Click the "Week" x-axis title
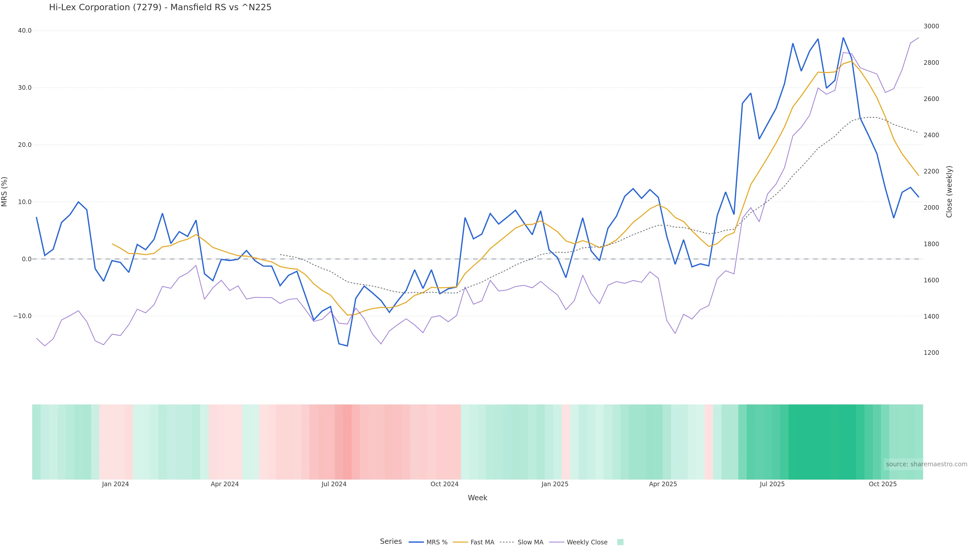 477,498
